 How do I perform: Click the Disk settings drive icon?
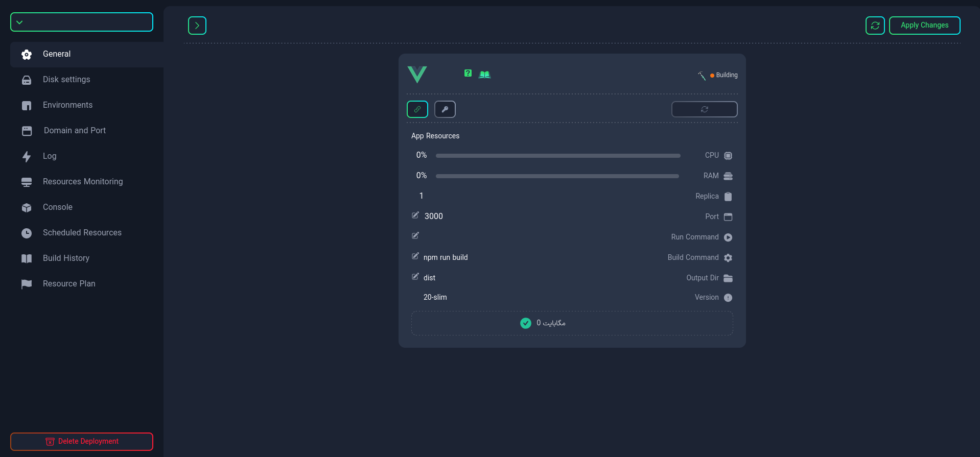pos(27,80)
